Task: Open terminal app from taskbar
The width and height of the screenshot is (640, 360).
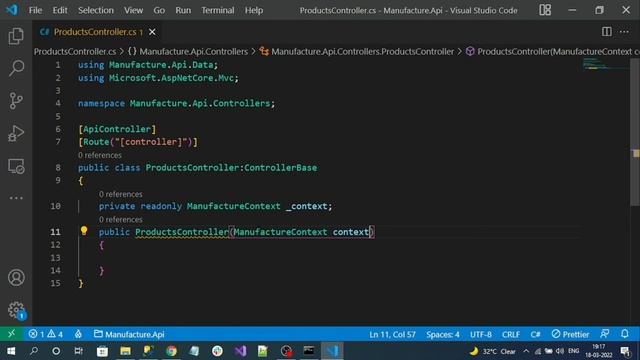Action: coord(309,351)
